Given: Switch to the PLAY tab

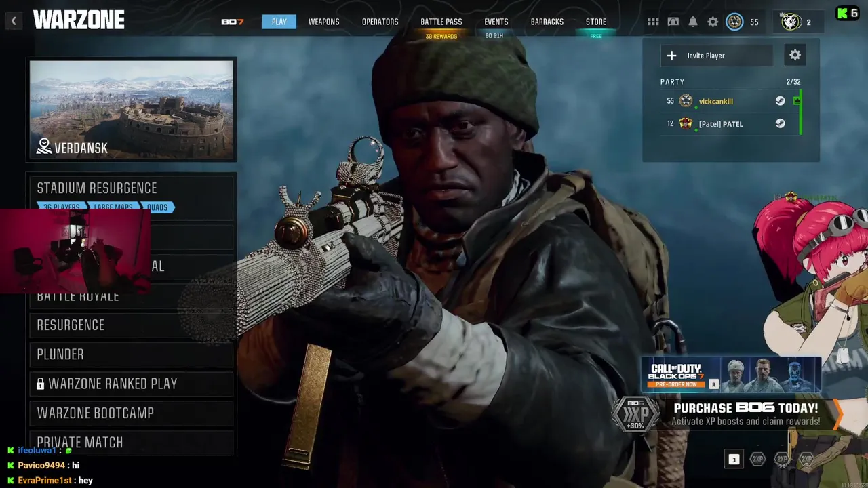Looking at the screenshot, I should coord(279,22).
